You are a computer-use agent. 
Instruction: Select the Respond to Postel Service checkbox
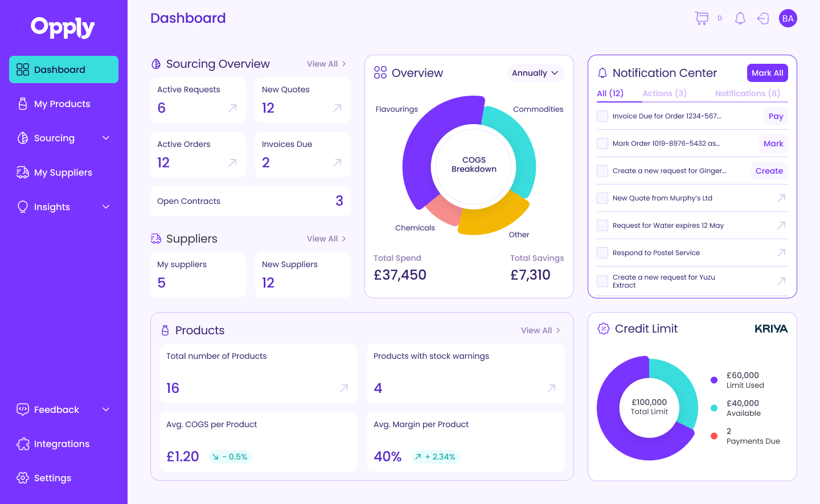click(602, 253)
